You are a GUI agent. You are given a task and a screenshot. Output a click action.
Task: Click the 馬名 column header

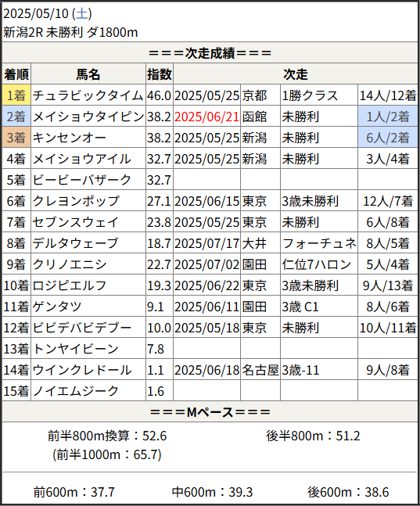coord(88,74)
